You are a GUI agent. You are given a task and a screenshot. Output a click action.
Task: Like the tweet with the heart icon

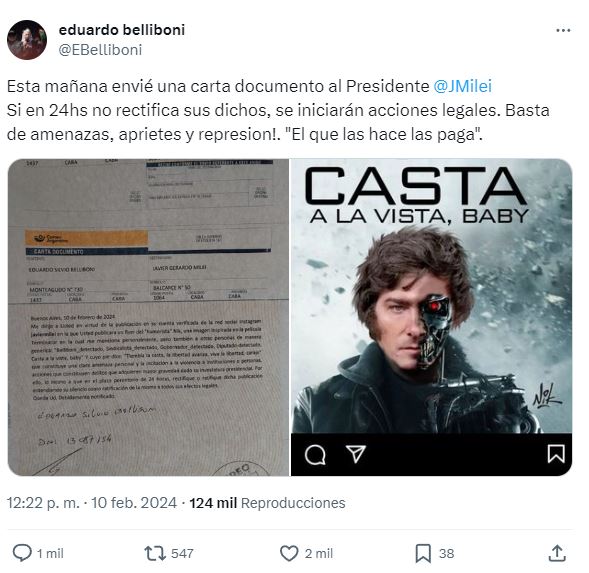pos(289,553)
